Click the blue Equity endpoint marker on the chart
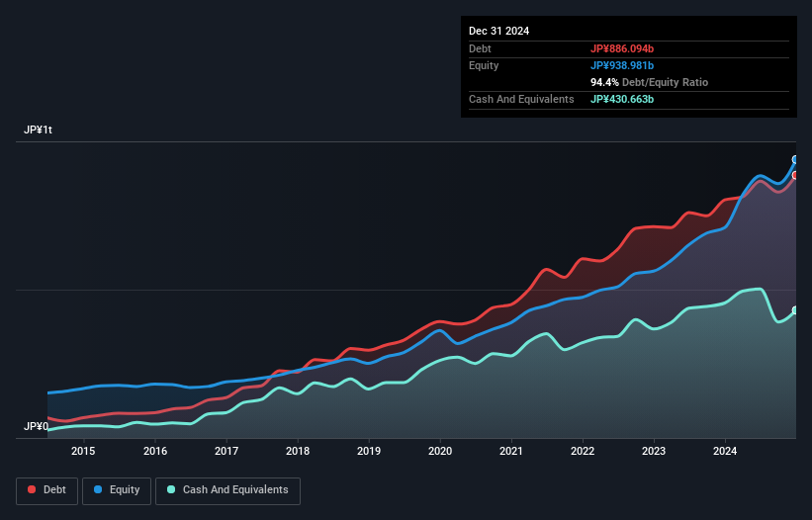This screenshot has height=520, width=812. coord(795,159)
